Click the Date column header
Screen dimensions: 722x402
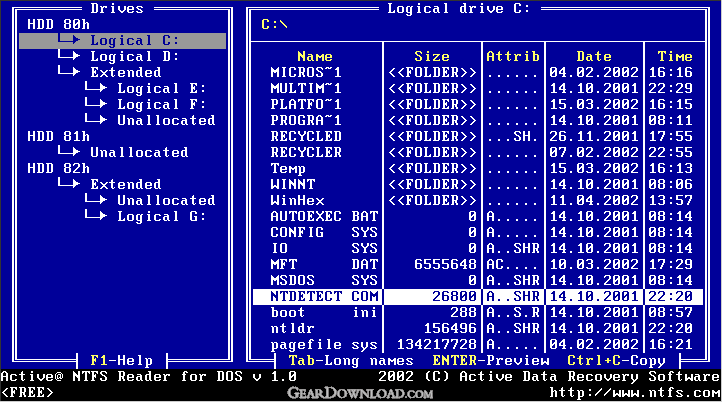(x=594, y=56)
